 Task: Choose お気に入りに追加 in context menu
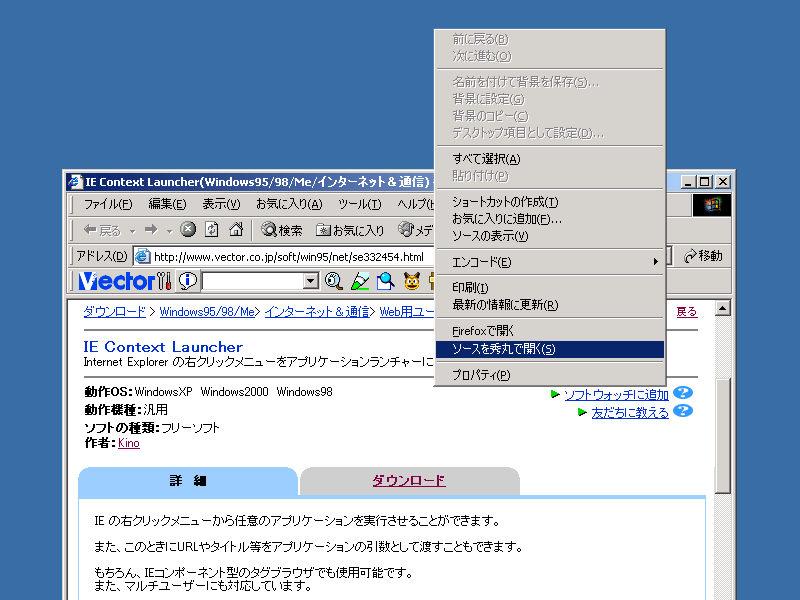[549, 219]
